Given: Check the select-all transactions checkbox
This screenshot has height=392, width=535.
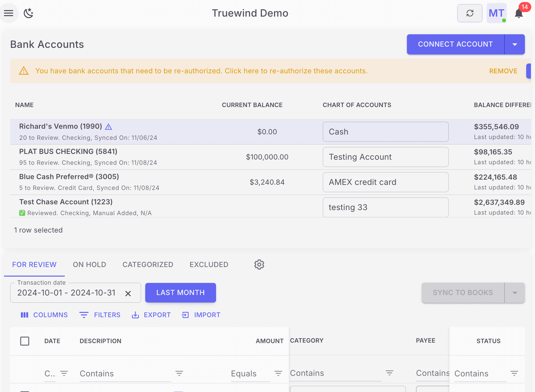Looking at the screenshot, I should (x=25, y=341).
